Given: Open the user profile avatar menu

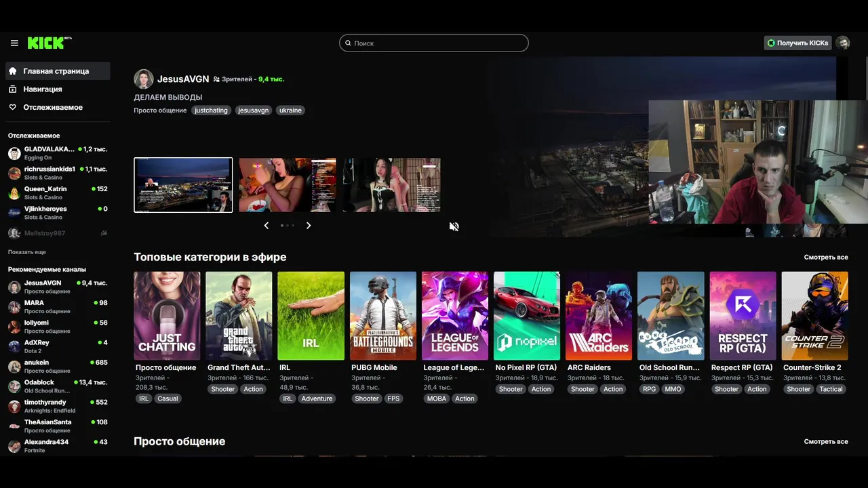Looking at the screenshot, I should click(843, 43).
